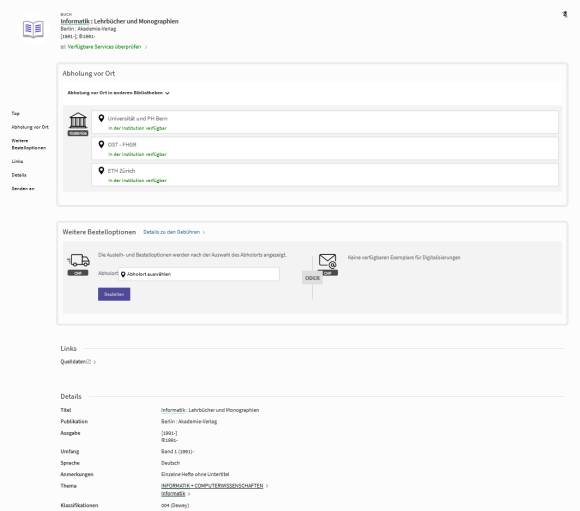580x511 pixels.
Task: Click the Deutsch language value
Action: pyautogui.click(x=171, y=463)
